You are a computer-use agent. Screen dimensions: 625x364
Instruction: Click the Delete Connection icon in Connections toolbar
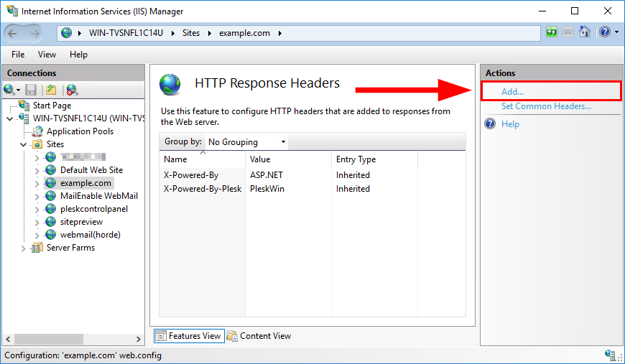tap(71, 90)
